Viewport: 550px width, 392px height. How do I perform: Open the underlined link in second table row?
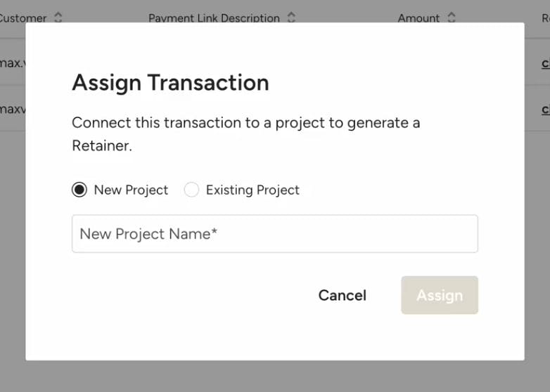(546, 109)
